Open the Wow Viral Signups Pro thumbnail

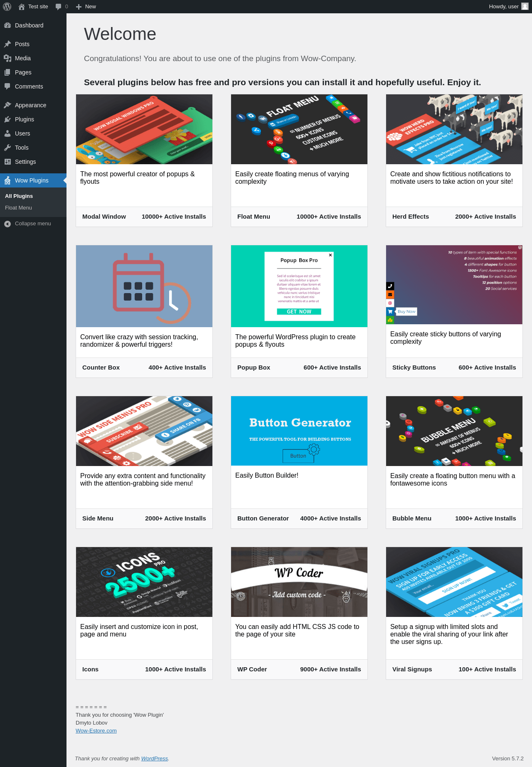(x=454, y=582)
